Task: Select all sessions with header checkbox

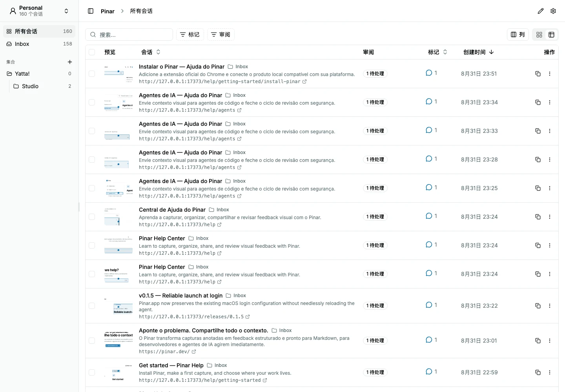Action: point(92,52)
